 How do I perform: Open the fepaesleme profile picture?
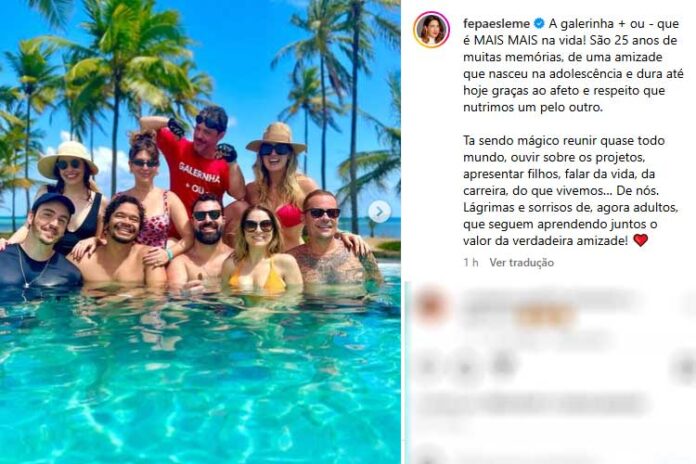[431, 30]
